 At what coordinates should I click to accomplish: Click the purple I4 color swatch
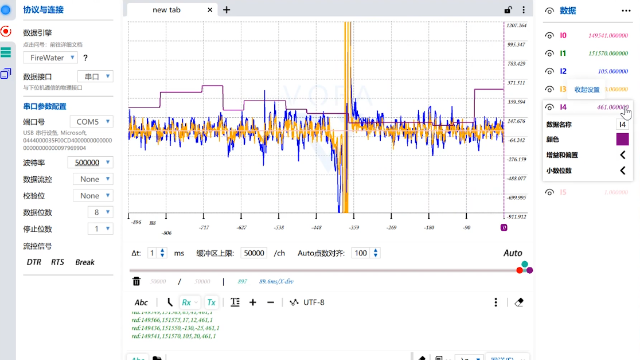622,139
